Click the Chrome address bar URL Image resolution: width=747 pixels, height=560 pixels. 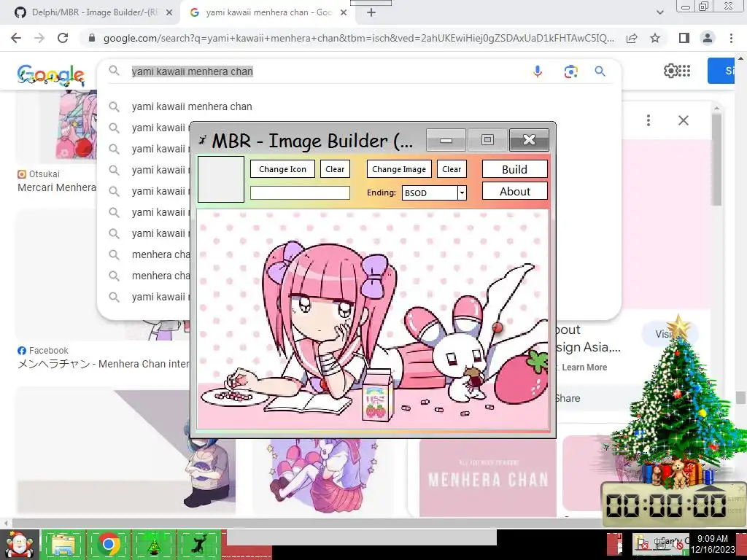(358, 38)
